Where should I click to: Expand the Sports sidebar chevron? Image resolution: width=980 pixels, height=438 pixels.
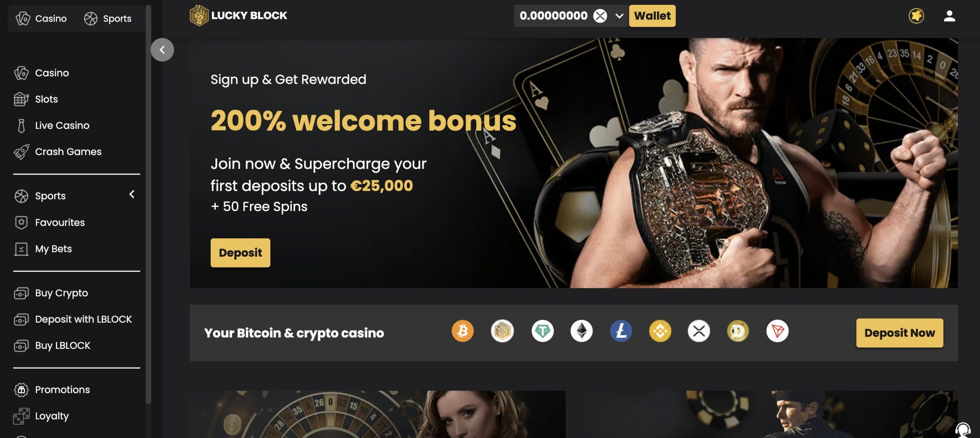pos(132,194)
